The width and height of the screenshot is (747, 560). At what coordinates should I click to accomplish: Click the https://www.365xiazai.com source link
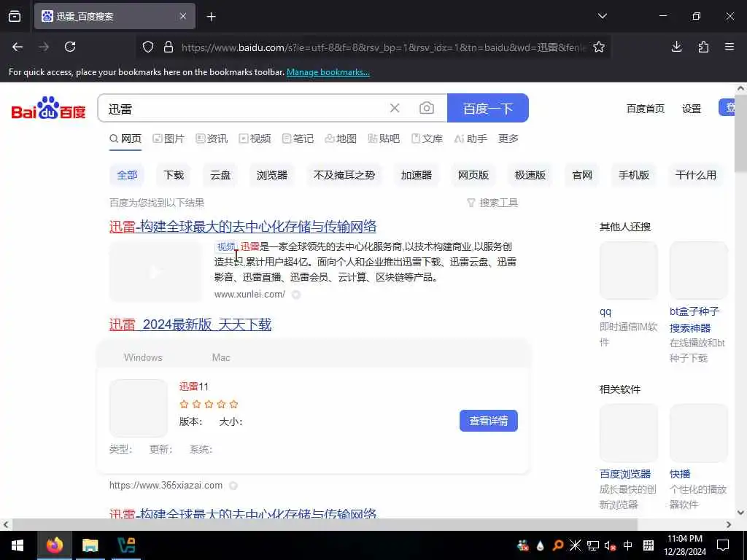(166, 485)
